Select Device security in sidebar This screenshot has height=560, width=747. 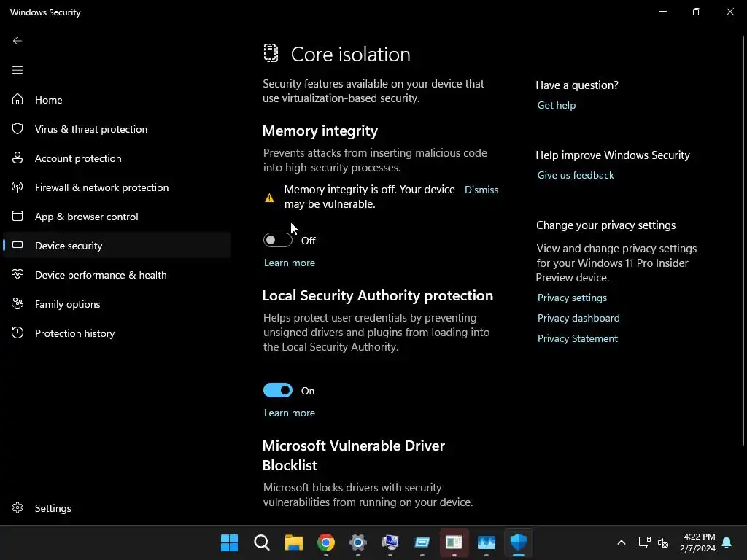pyautogui.click(x=117, y=245)
